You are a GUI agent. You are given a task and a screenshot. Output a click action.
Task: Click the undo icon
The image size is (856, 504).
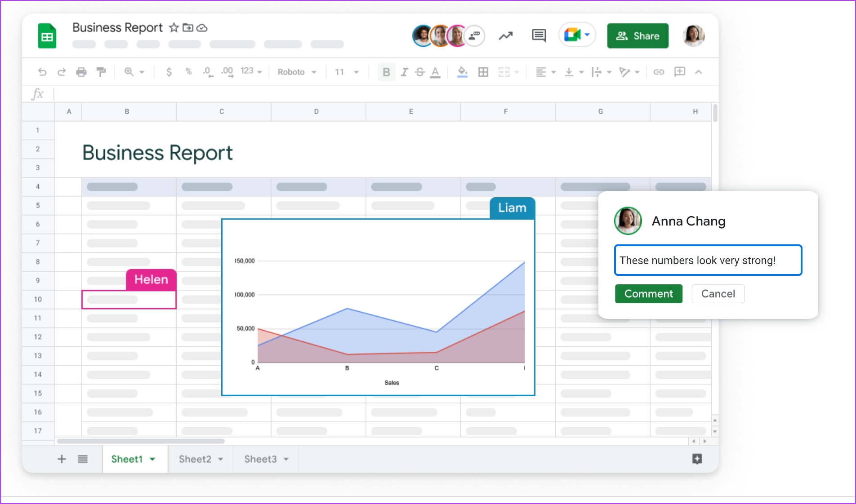click(x=42, y=72)
